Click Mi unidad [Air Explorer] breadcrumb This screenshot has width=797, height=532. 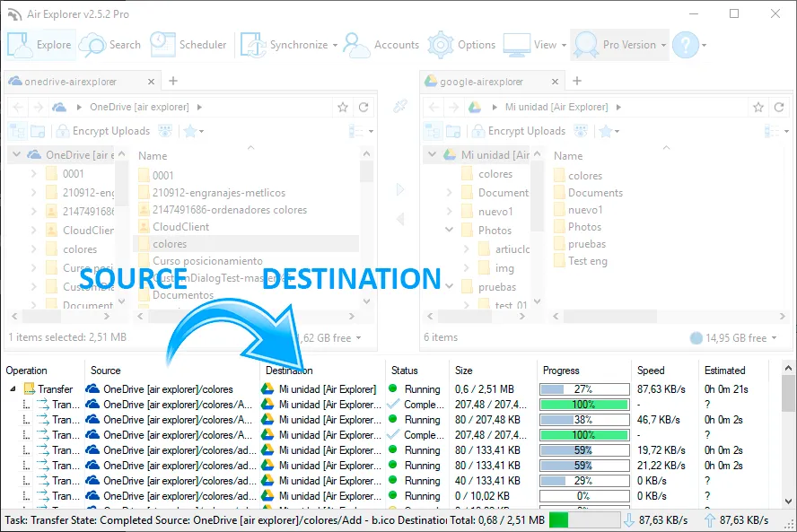(x=556, y=108)
